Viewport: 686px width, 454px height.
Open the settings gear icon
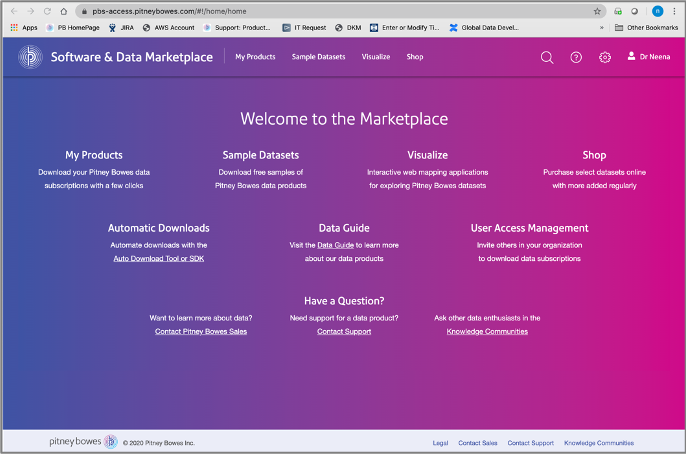point(605,57)
